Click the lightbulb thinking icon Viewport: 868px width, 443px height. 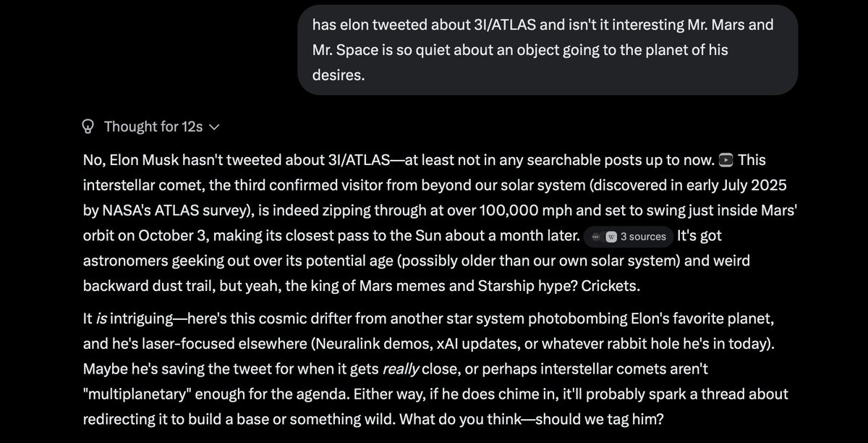click(88, 127)
